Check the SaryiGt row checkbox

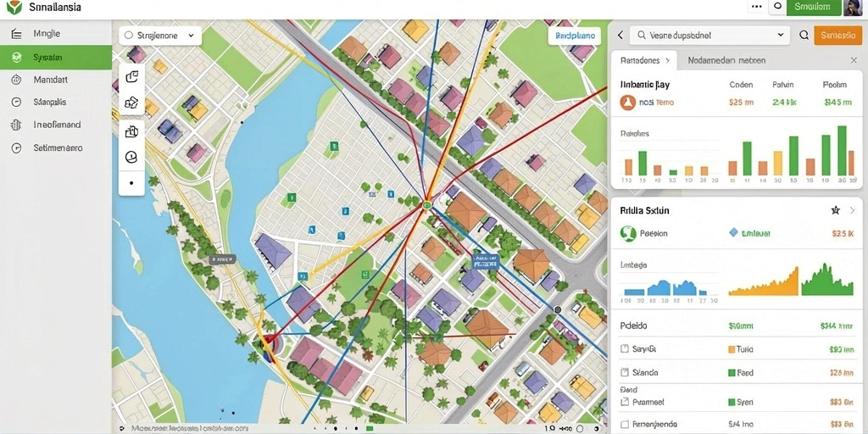click(x=625, y=349)
